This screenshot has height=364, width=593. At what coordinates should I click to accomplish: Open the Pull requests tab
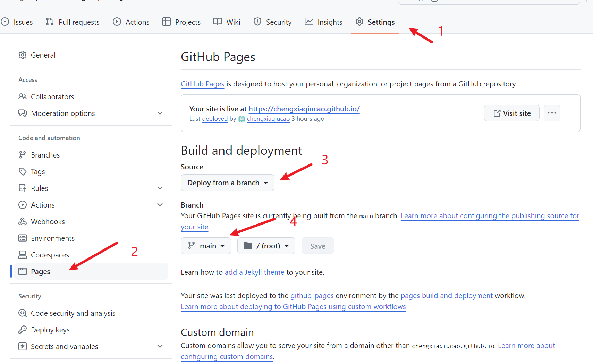[x=73, y=22]
